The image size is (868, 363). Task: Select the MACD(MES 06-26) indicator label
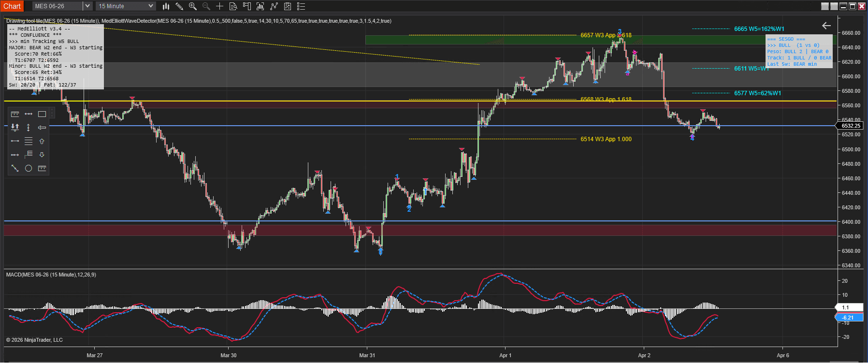(x=51, y=275)
